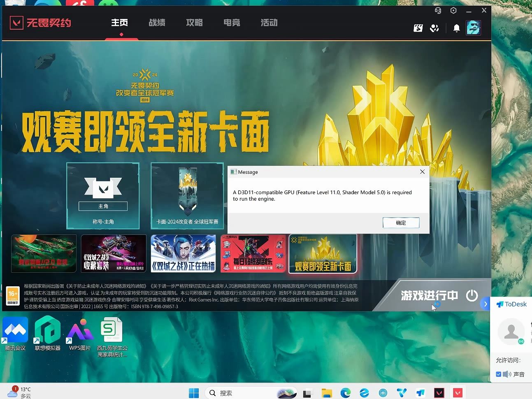The height and width of the screenshot is (399, 532).
Task: Switch to 攻略 tab
Action: 194,23
